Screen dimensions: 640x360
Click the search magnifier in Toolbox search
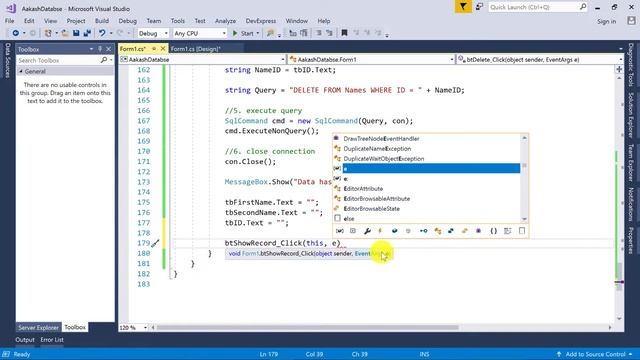point(104,60)
